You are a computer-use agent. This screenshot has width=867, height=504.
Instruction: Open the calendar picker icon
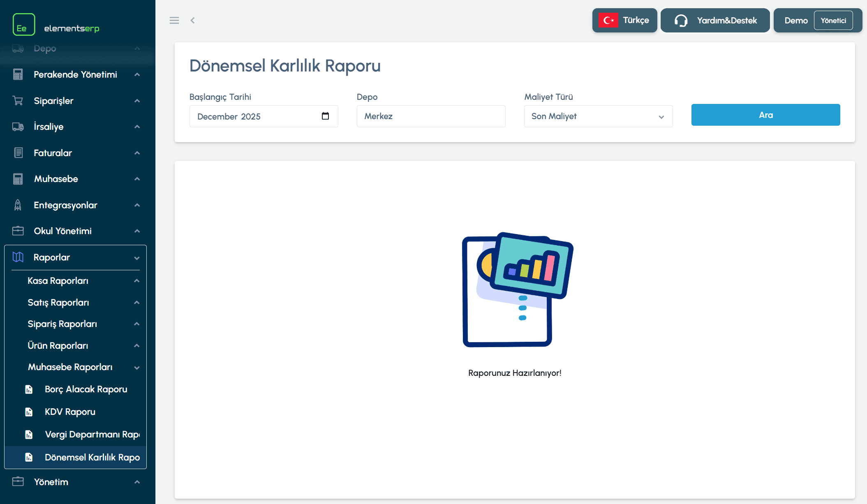tap(325, 116)
